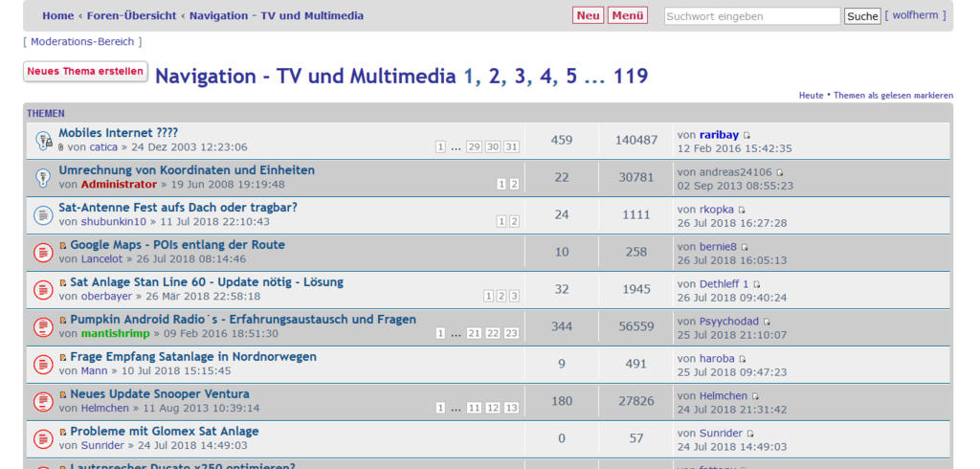Viewport: 980px width, 469px height.
Task: Click the topic icon beside Mobiles Internet
Action: pos(43,141)
